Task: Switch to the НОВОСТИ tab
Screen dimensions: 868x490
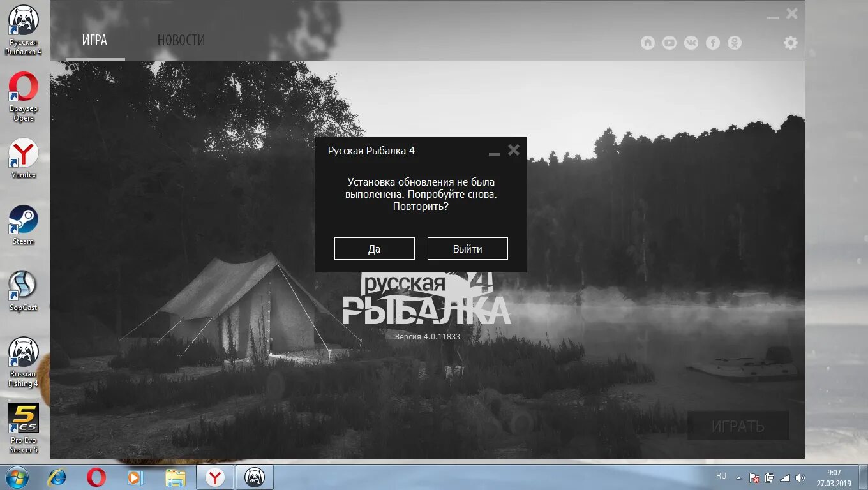Action: 181,40
